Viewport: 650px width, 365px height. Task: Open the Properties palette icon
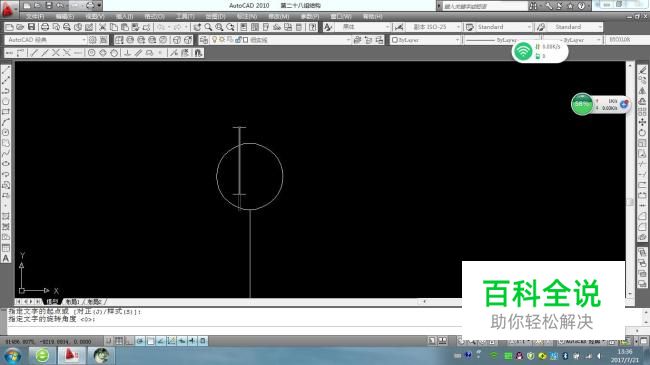[243, 27]
